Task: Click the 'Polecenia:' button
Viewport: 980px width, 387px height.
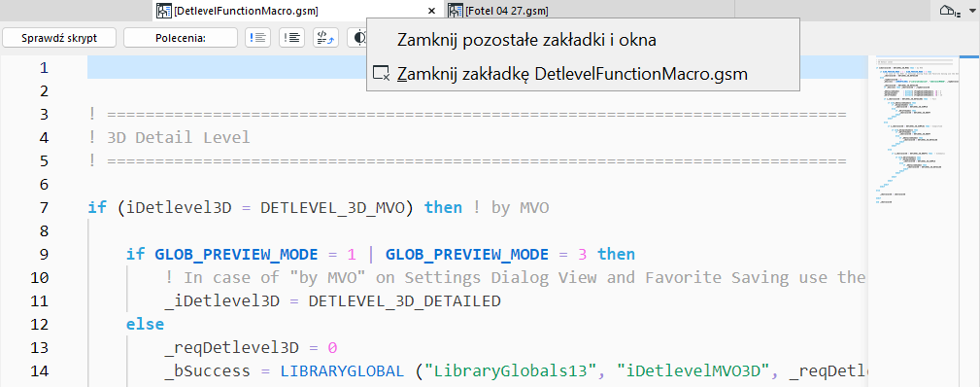Action: pos(181,38)
